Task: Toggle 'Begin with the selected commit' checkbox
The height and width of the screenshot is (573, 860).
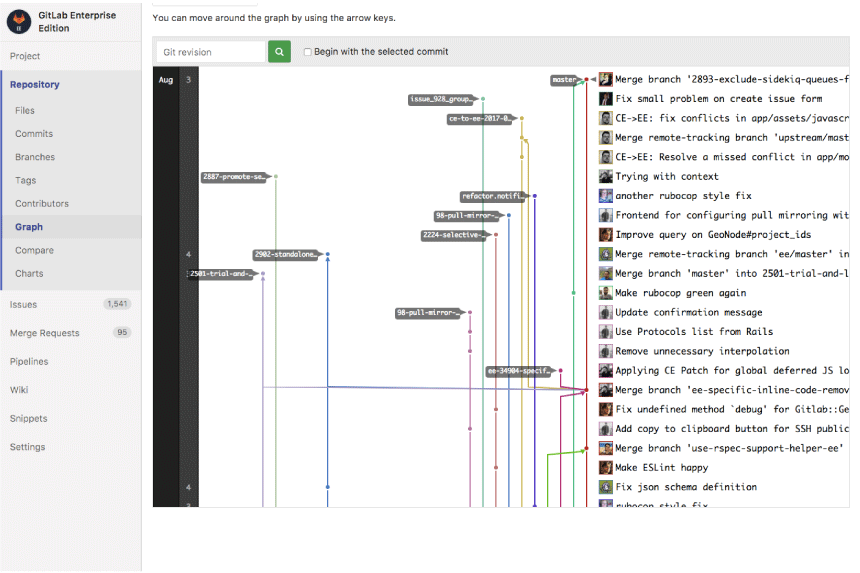Action: [308, 52]
